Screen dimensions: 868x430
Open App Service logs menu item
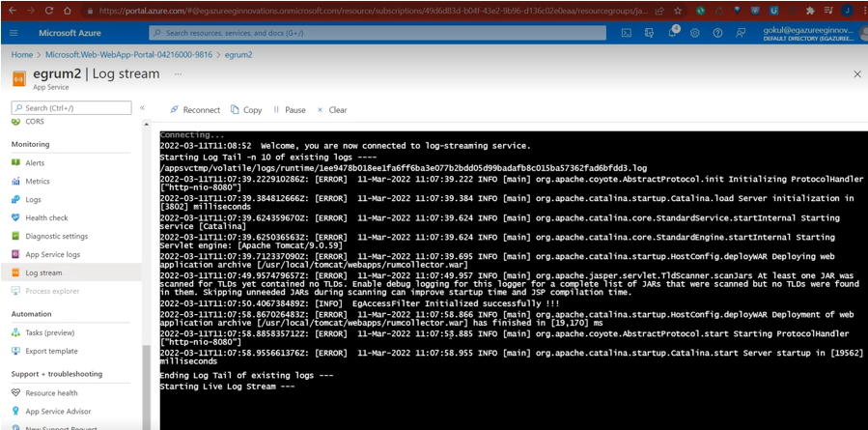click(x=52, y=254)
